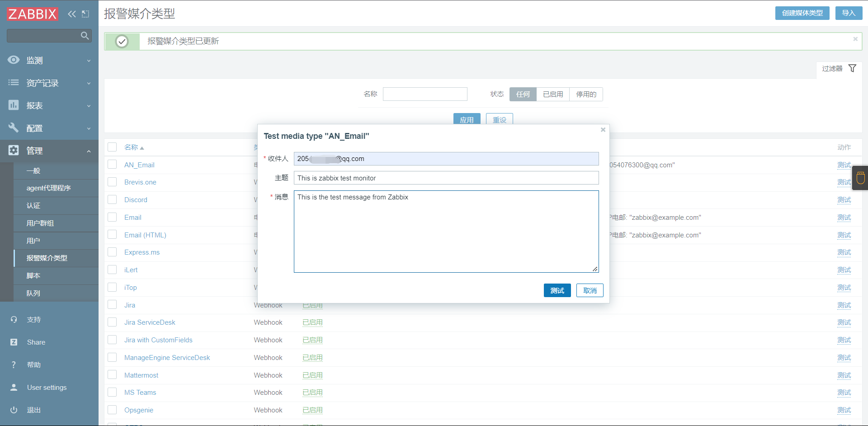The image size is (868, 426).
Task: Collapse the sidebar with double-chevron icon
Action: pyautogui.click(x=72, y=14)
